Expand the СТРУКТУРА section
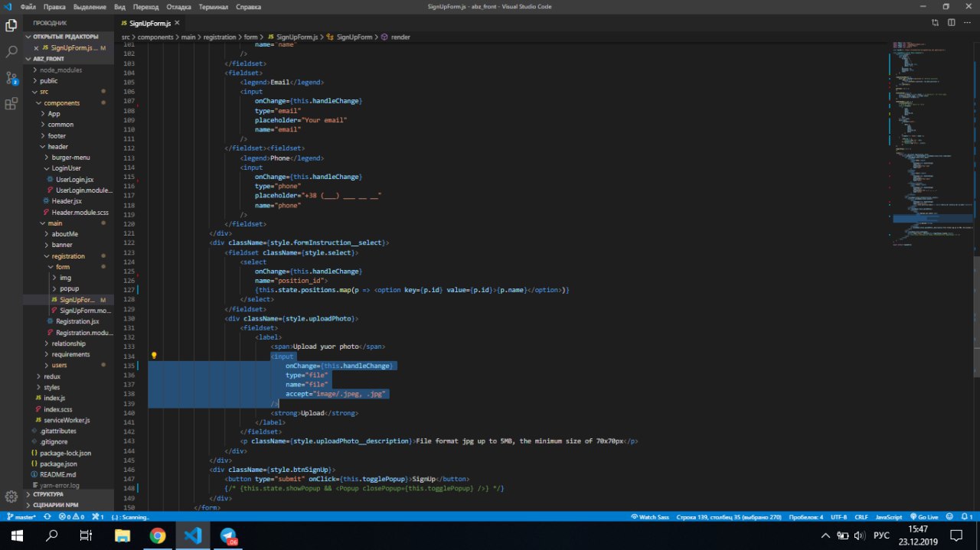The image size is (980, 550). [48, 495]
